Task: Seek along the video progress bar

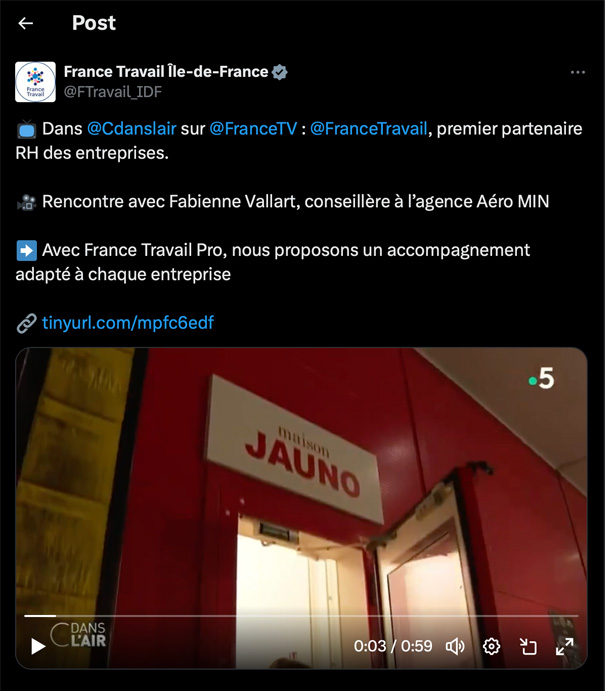Action: click(x=301, y=616)
